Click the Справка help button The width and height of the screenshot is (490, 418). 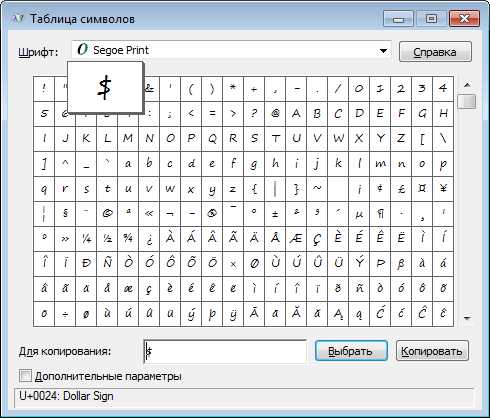tap(435, 52)
